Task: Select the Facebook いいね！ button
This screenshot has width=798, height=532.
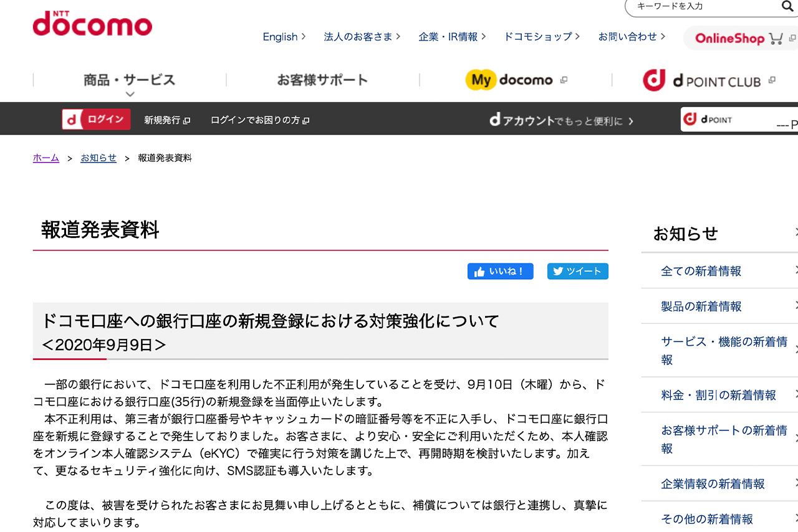Action: 500,271
